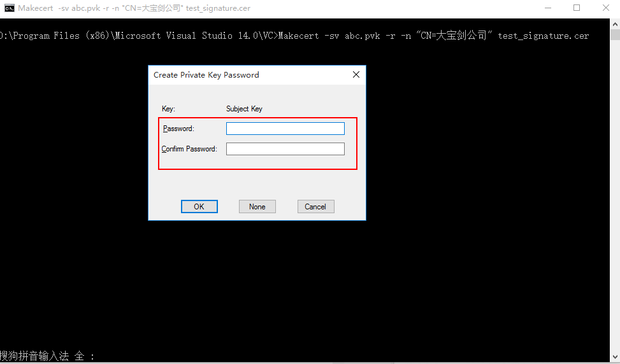Cancel the private key password dialog
620x364 pixels.
(315, 206)
